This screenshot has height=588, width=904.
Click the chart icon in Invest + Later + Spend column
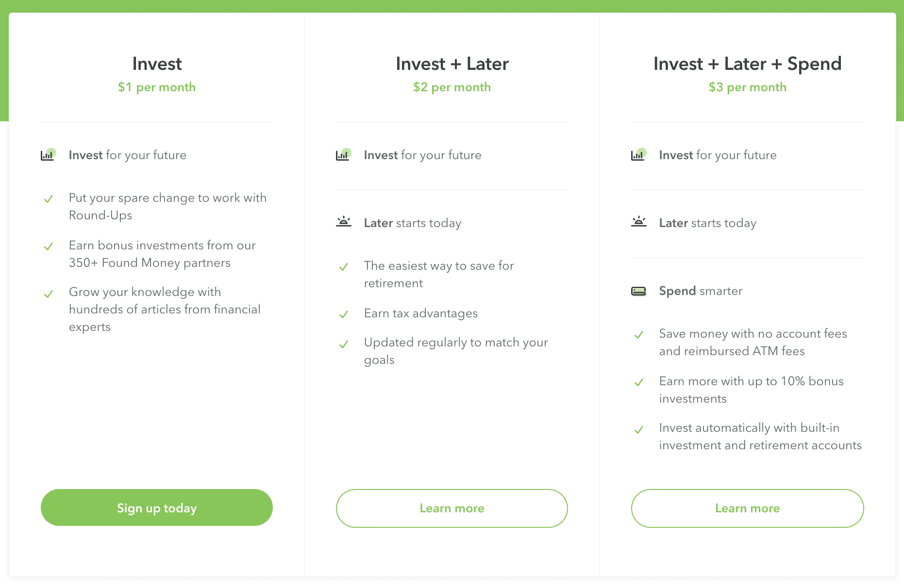coord(639,155)
